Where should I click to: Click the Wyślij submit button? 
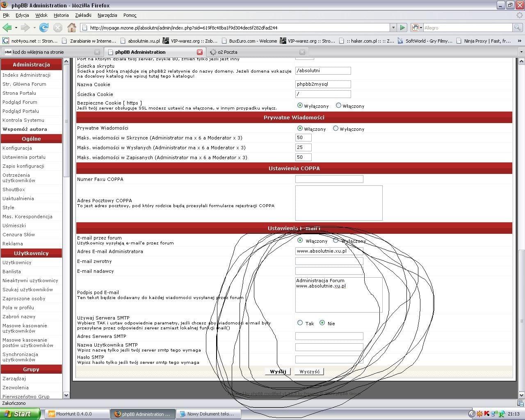pos(278,371)
